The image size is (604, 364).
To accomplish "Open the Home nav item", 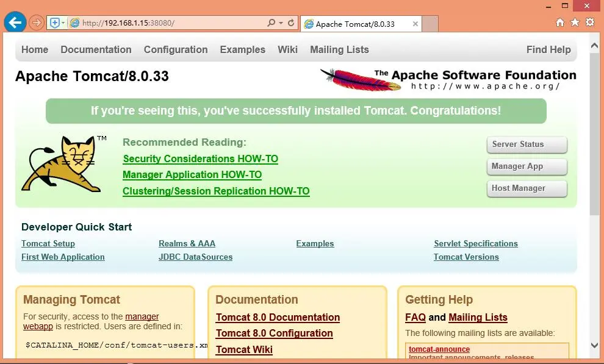I will coord(35,49).
